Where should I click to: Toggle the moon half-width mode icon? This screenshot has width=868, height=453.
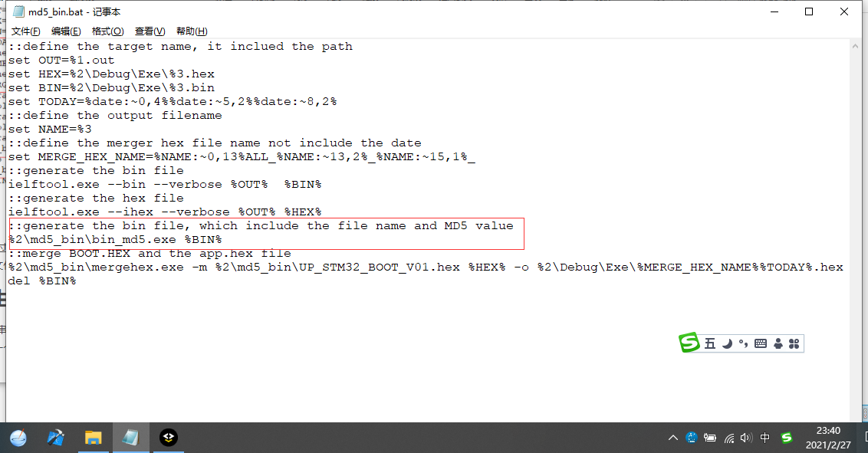click(727, 344)
